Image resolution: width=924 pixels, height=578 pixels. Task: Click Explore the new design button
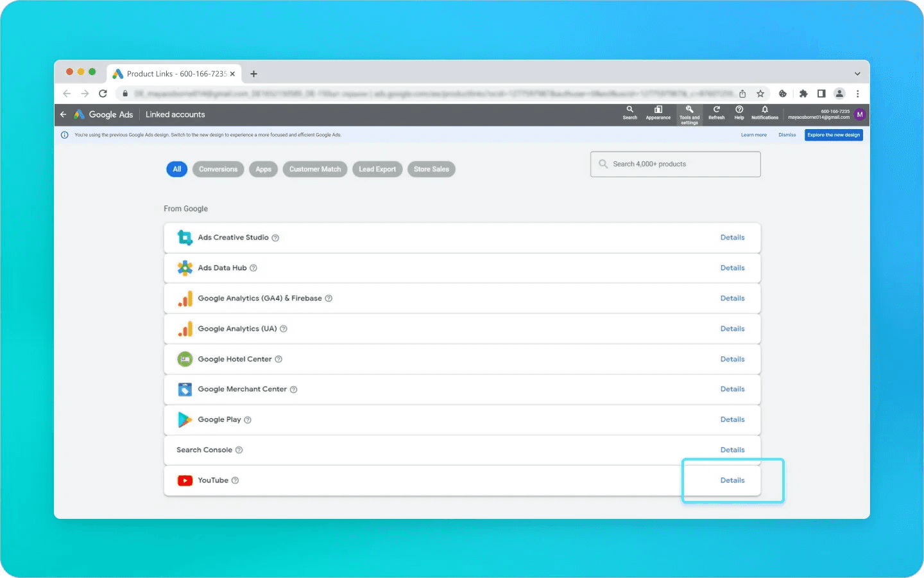(834, 135)
